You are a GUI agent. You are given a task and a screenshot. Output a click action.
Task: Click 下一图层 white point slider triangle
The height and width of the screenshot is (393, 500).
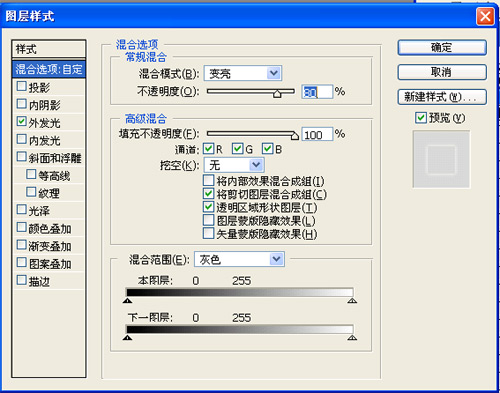(x=352, y=338)
